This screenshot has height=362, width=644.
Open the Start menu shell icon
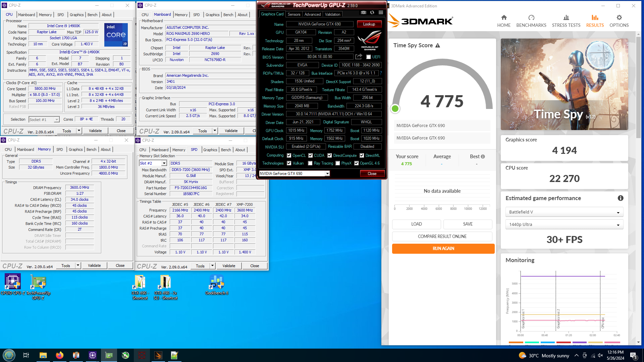(9, 355)
